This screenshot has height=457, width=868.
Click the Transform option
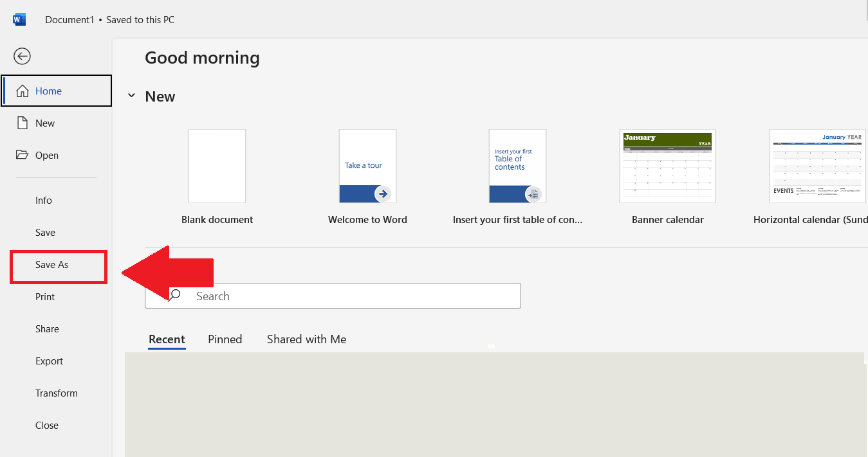[56, 393]
